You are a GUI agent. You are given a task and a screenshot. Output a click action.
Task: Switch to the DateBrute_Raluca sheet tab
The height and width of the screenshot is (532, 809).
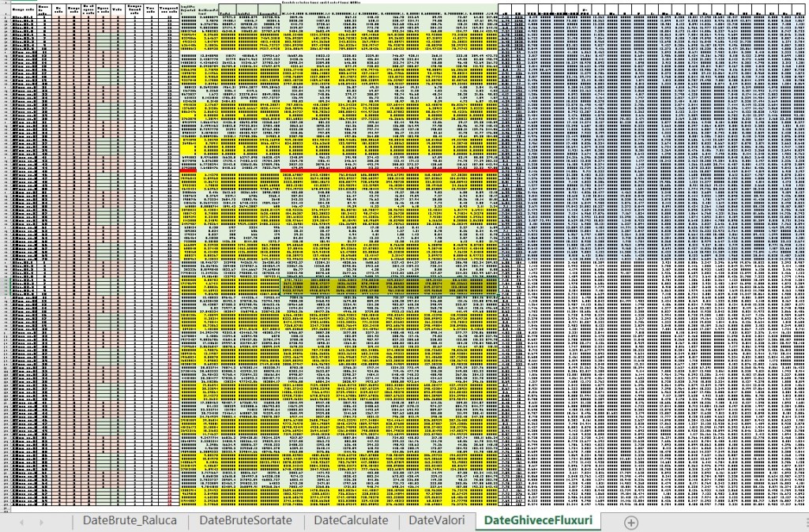130,521
